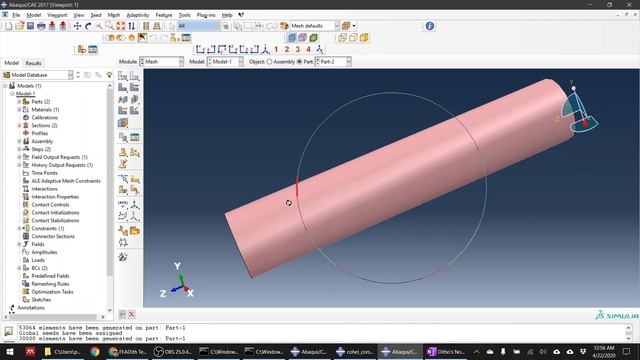Image resolution: width=640 pixels, height=360 pixels.
Task: Expand the Steps (2) tree node
Action: pyautogui.click(x=19, y=149)
